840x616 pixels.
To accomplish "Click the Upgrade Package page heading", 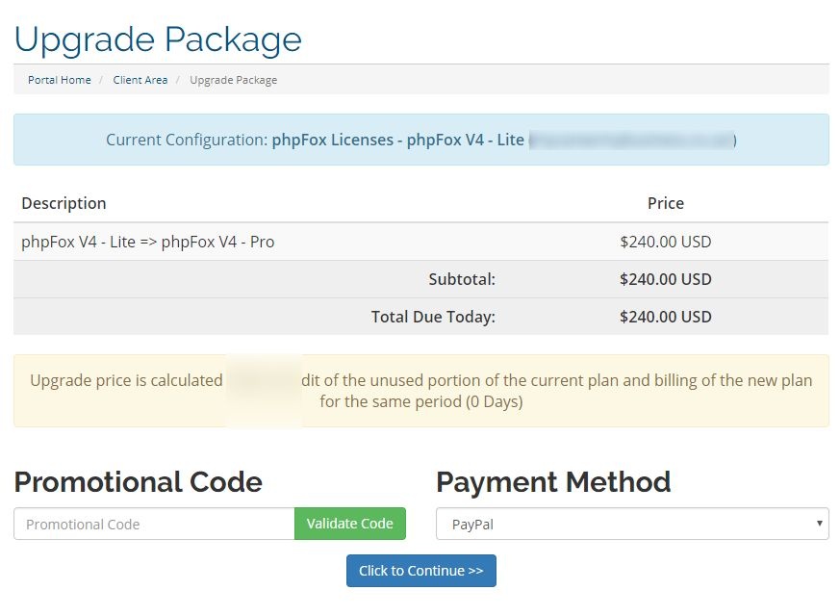I will [x=158, y=39].
